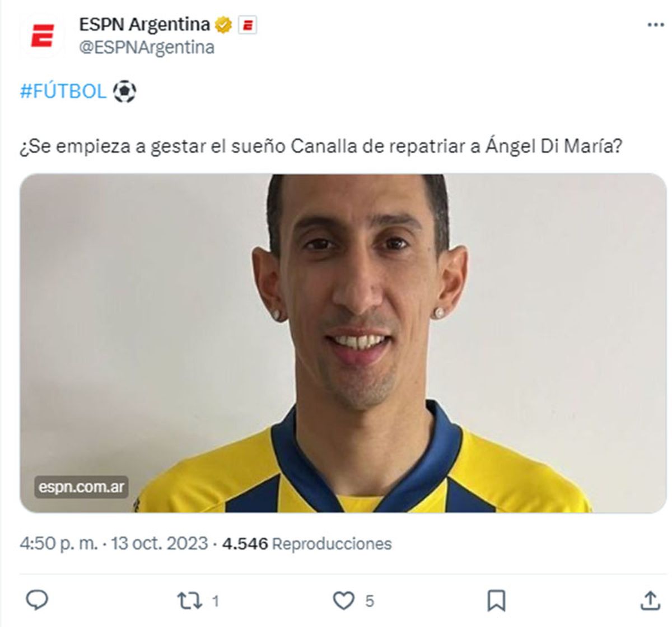Share the tweet via upload arrow icon

650,600
